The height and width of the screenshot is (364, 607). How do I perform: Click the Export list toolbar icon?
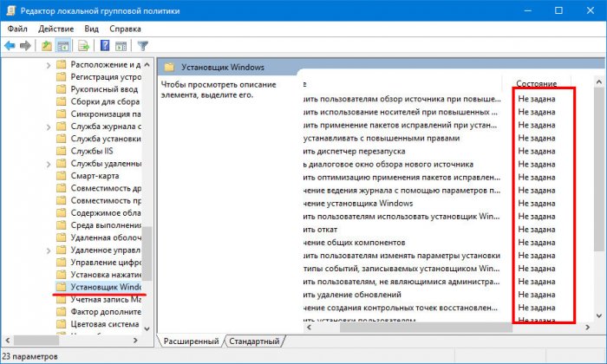83,46
